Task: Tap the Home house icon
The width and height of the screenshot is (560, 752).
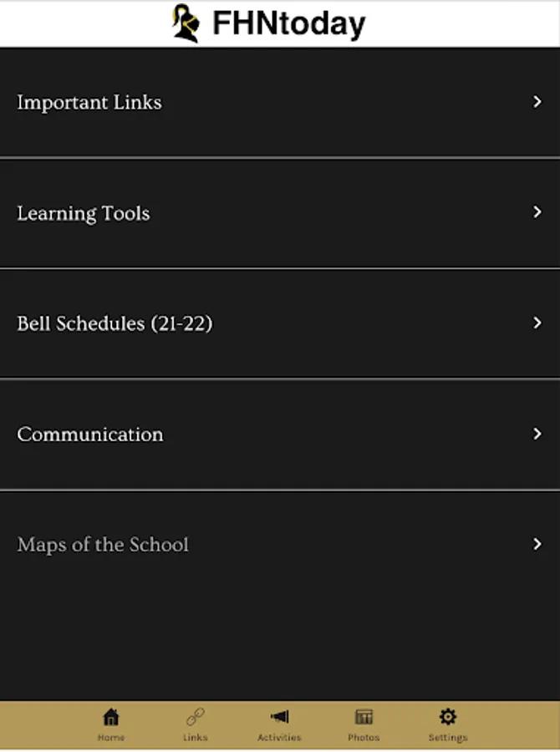Action: (x=111, y=717)
